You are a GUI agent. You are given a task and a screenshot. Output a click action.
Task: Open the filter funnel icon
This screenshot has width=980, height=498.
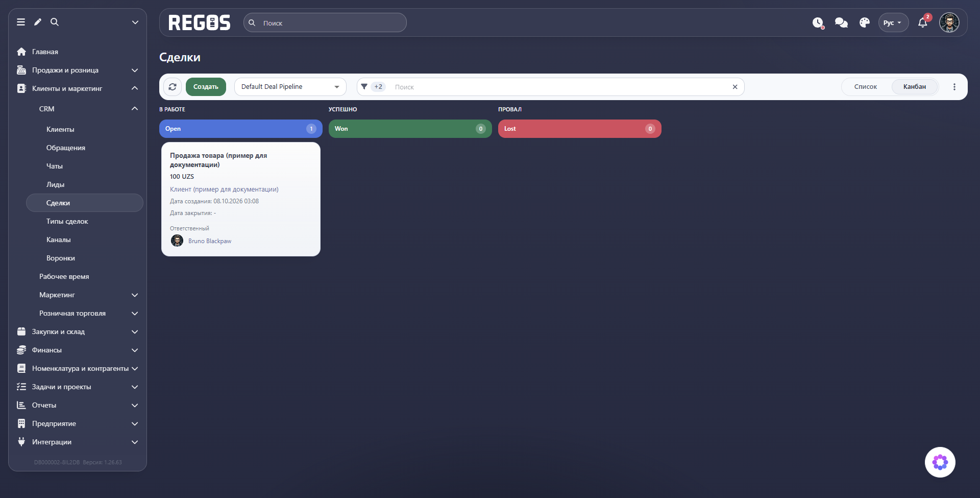tap(364, 87)
